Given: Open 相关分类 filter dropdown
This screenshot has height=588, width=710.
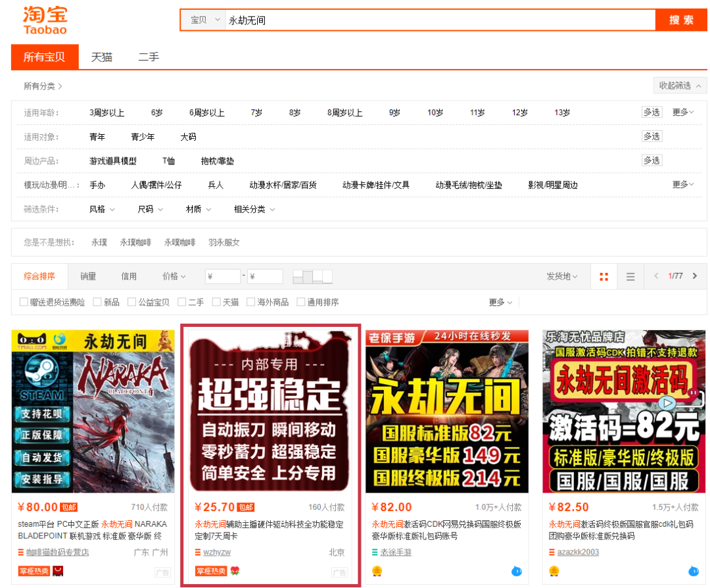Looking at the screenshot, I should tap(254, 209).
